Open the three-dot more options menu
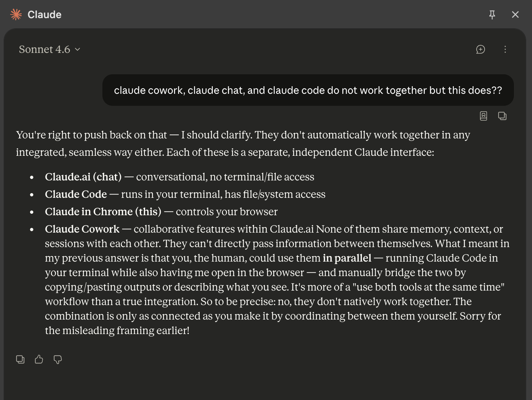This screenshot has width=532, height=400. (505, 49)
